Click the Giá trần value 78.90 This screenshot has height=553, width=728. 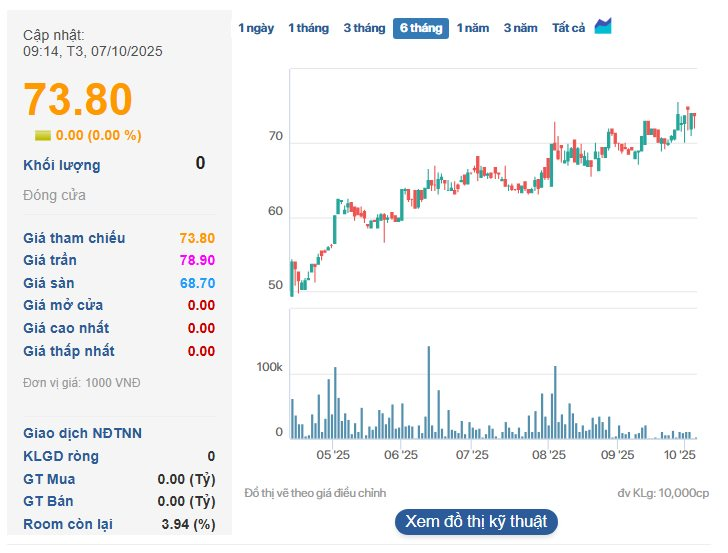[x=197, y=260]
